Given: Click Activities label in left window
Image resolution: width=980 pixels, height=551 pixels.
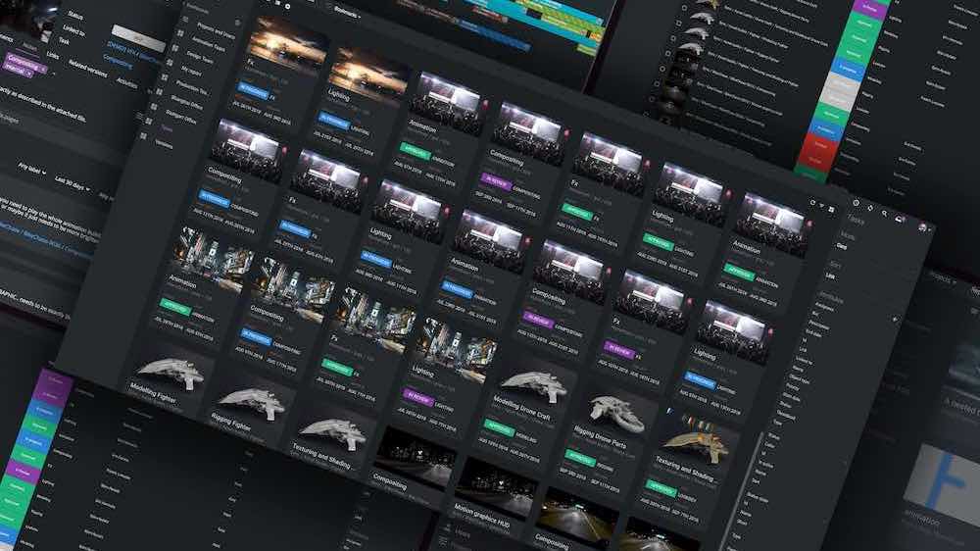Looking at the screenshot, I should click(x=126, y=82).
